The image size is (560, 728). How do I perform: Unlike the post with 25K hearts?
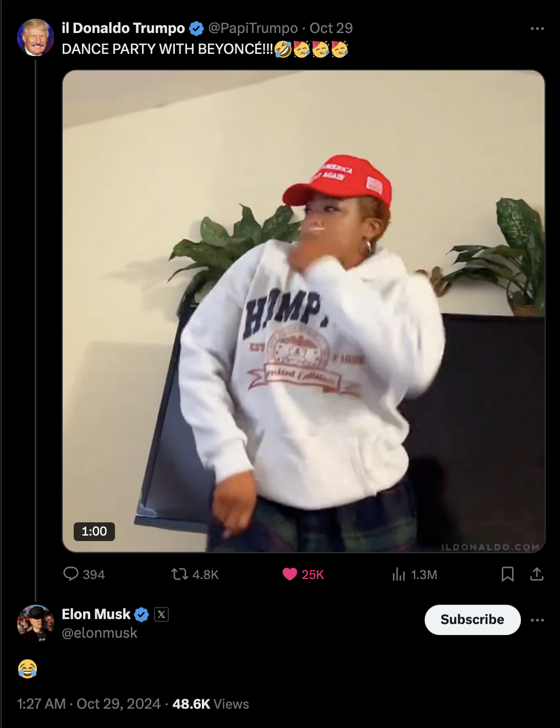click(x=290, y=575)
